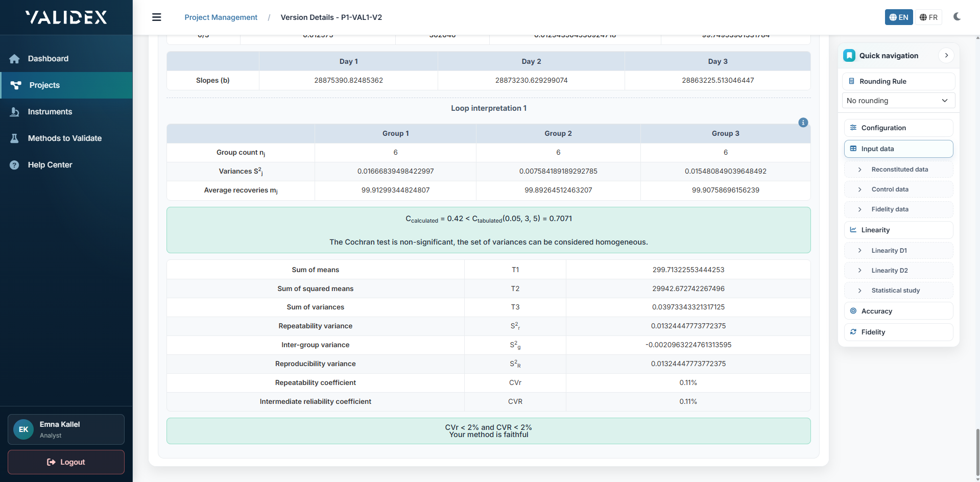Click the Fidelity refresh icon
980x482 pixels.
(x=853, y=332)
